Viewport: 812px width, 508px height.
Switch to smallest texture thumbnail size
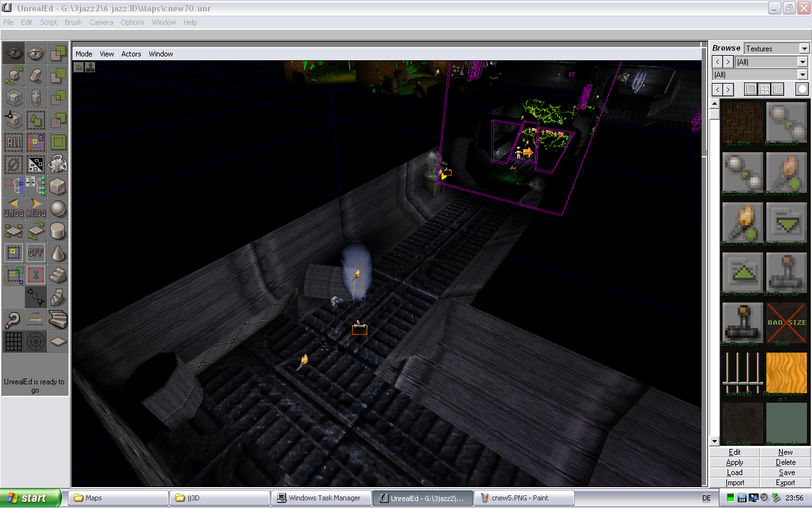coord(778,89)
